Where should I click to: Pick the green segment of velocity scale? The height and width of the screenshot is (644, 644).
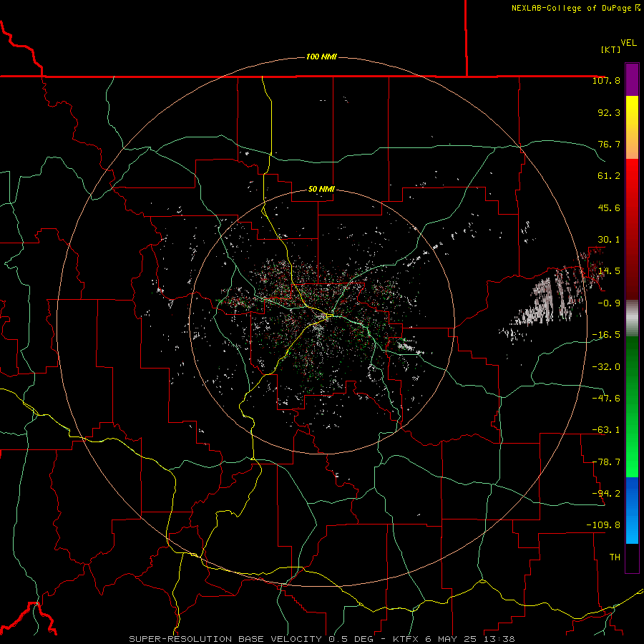click(x=632, y=406)
